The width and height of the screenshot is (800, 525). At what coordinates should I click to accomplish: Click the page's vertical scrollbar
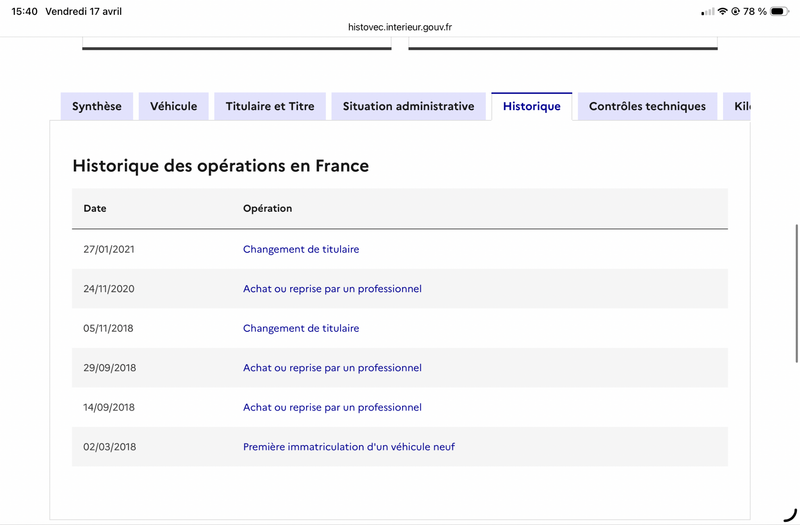796,293
